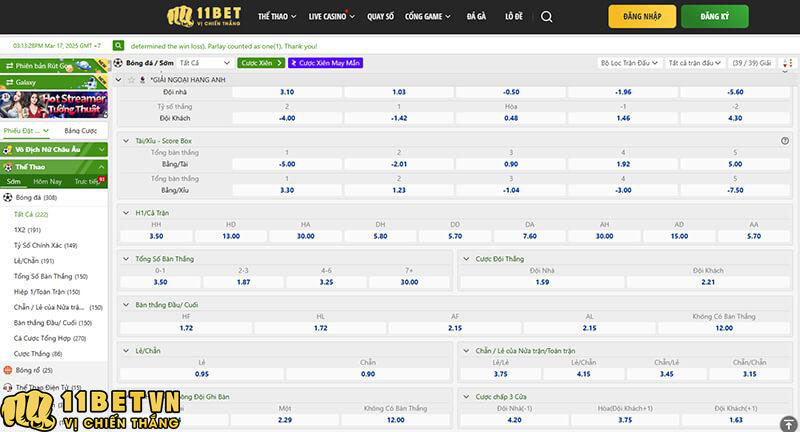Viewport: 800px width, 432px height.
Task: Switch to the Hôm Nay tab
Action: [x=47, y=181]
